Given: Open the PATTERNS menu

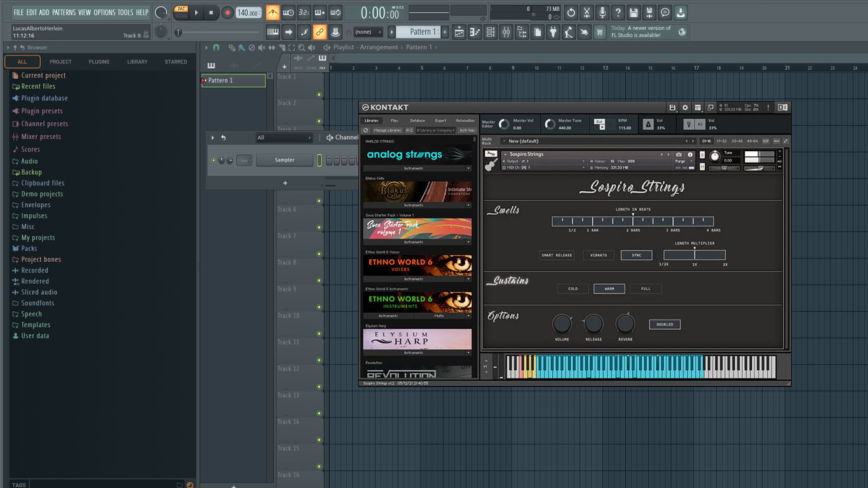Looking at the screenshot, I should (64, 12).
